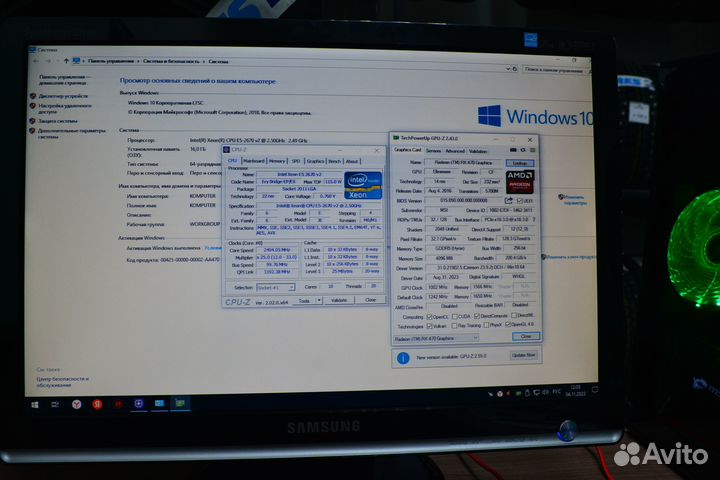Toggle the Ray Tracing checkbox in GPU-Z

[454, 326]
